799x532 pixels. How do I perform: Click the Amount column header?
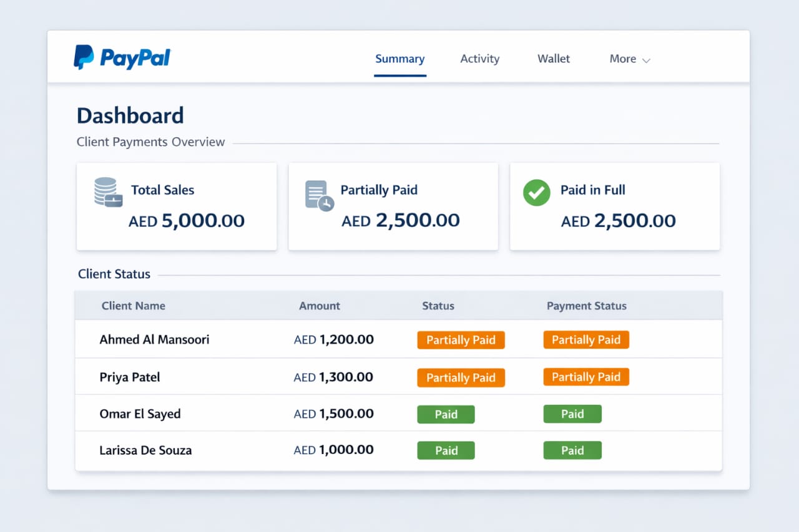tap(319, 306)
